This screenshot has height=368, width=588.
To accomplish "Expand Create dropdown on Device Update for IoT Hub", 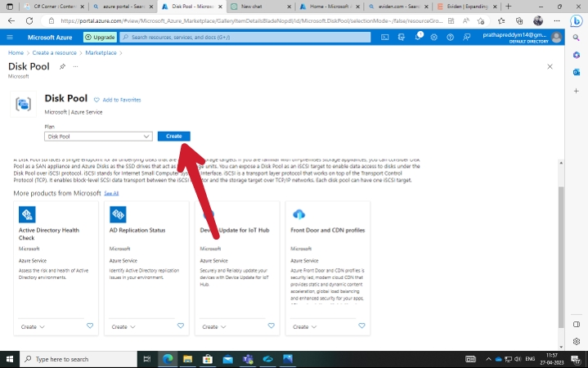I will tap(214, 327).
